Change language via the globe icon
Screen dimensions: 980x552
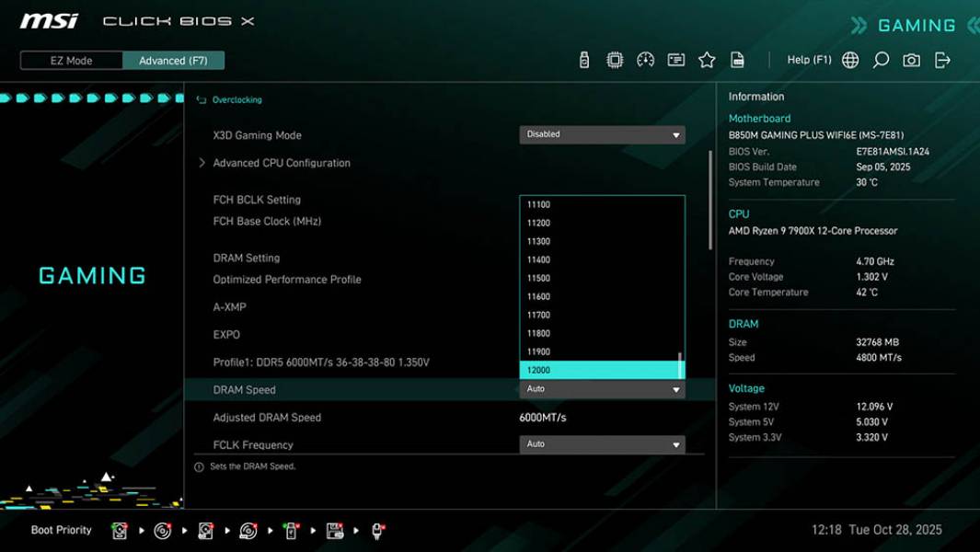click(x=849, y=59)
